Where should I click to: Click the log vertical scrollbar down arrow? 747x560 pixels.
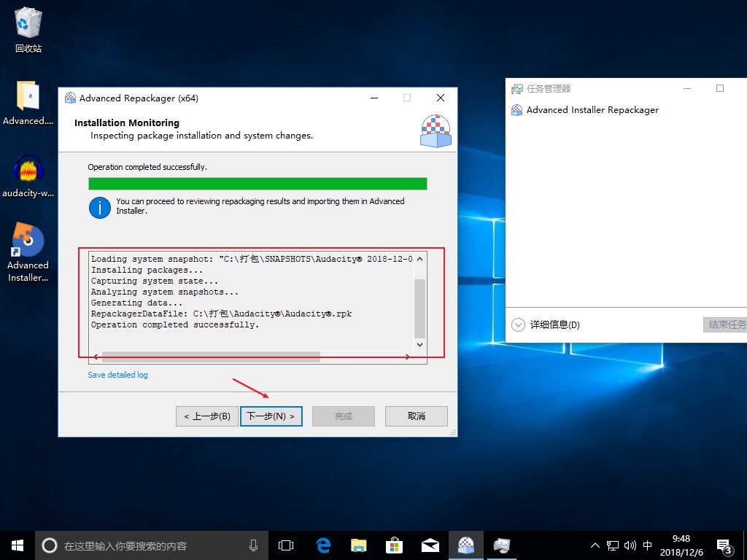click(419, 345)
